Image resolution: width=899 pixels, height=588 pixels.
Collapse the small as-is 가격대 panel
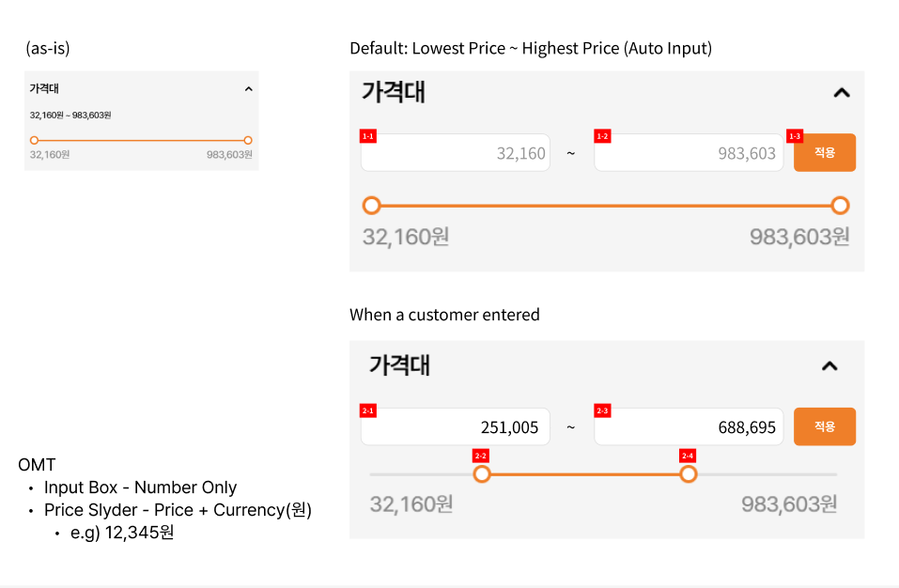tap(248, 89)
